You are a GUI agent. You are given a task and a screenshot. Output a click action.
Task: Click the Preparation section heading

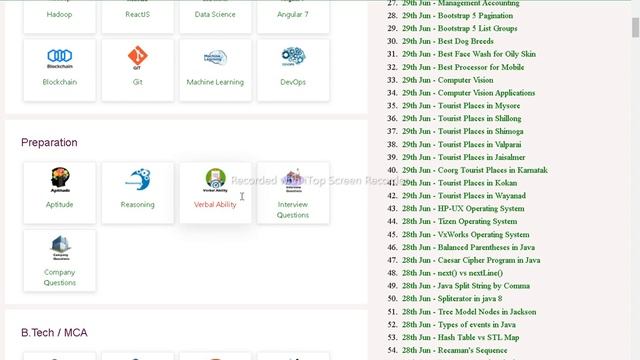click(49, 142)
